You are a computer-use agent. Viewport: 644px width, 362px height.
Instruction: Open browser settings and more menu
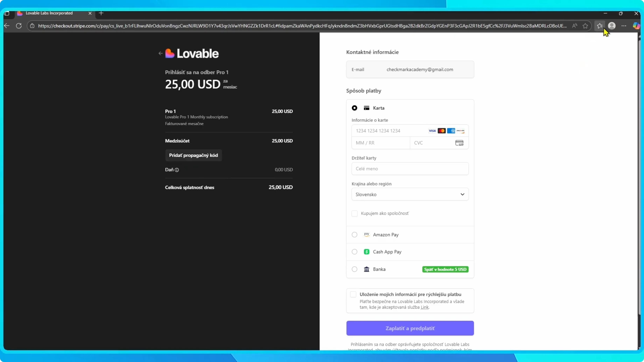(624, 26)
